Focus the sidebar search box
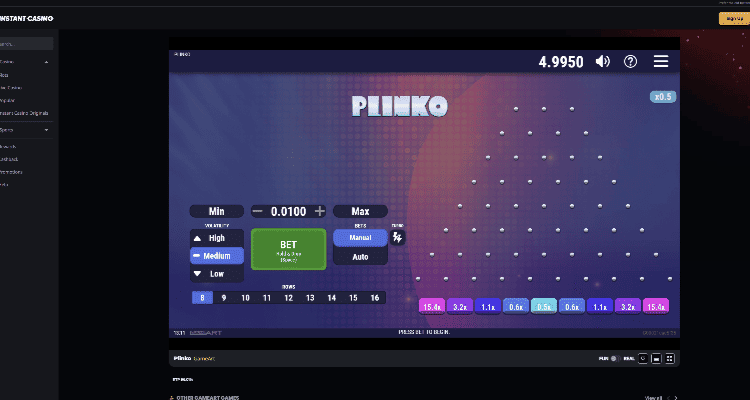 (26, 44)
